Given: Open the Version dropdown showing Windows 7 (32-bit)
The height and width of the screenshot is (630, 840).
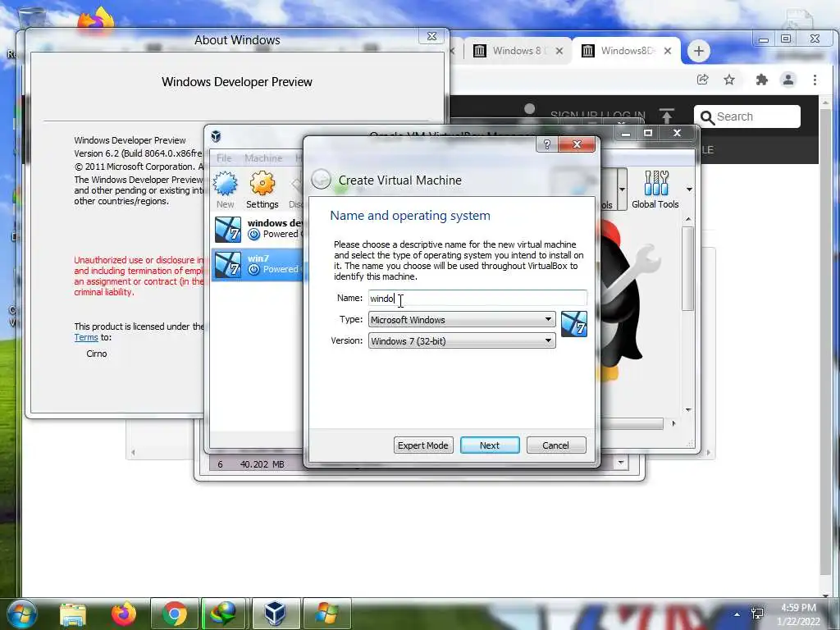Looking at the screenshot, I should [462, 340].
